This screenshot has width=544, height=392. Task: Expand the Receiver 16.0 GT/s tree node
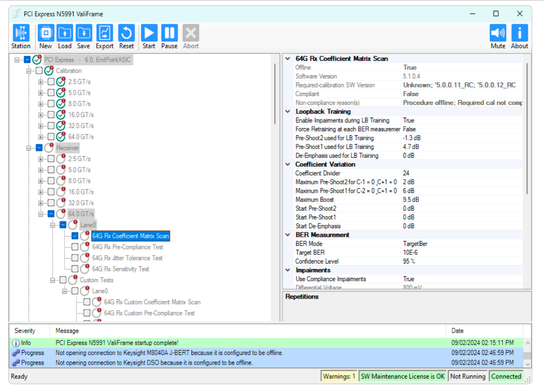click(41, 192)
